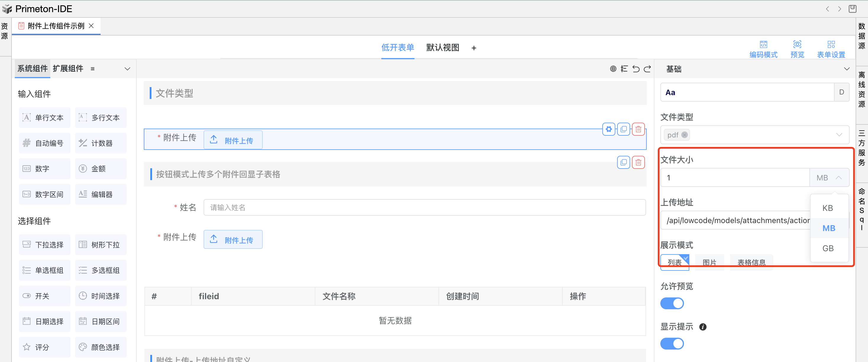Delete the selected attachment upload field

638,129
